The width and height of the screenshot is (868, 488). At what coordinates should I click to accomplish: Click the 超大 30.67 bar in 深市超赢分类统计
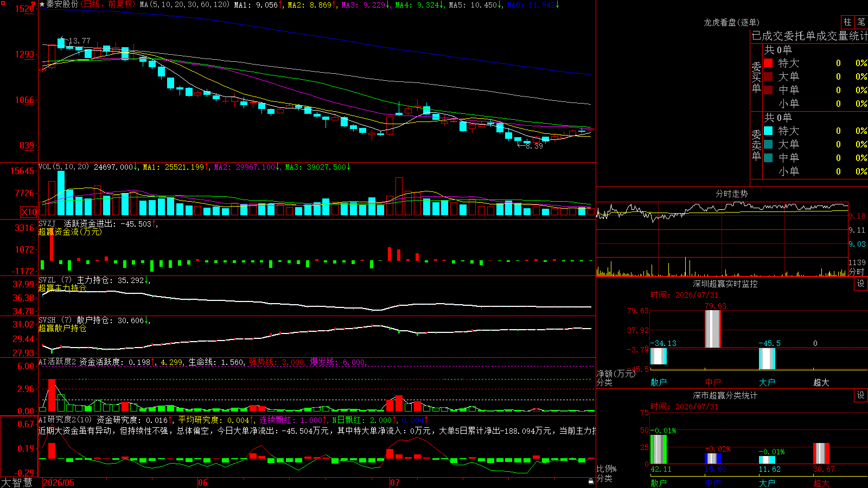[821, 453]
